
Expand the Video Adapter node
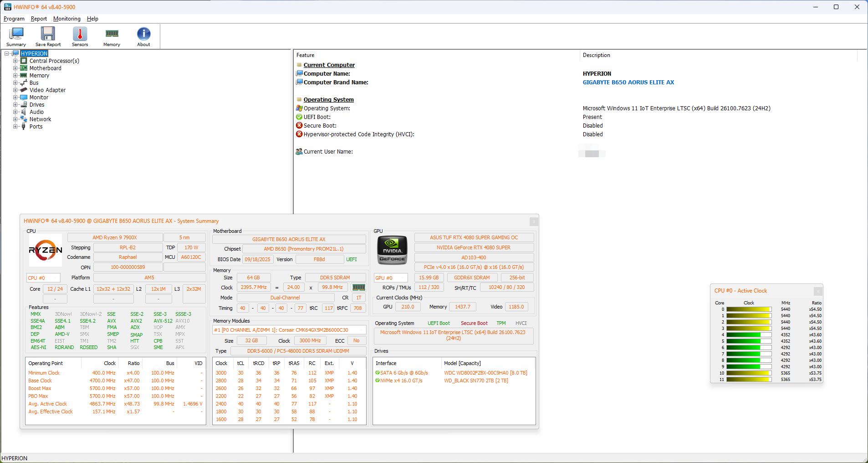(15, 90)
